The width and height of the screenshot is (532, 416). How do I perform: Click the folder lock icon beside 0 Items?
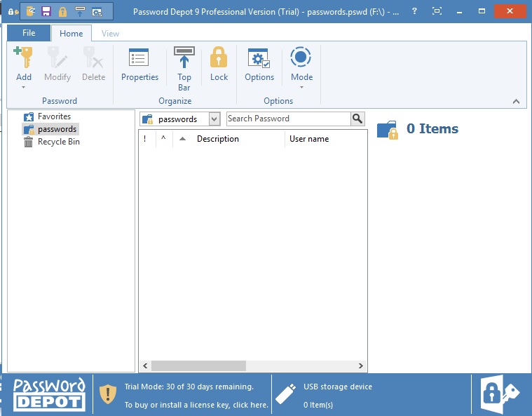click(388, 130)
